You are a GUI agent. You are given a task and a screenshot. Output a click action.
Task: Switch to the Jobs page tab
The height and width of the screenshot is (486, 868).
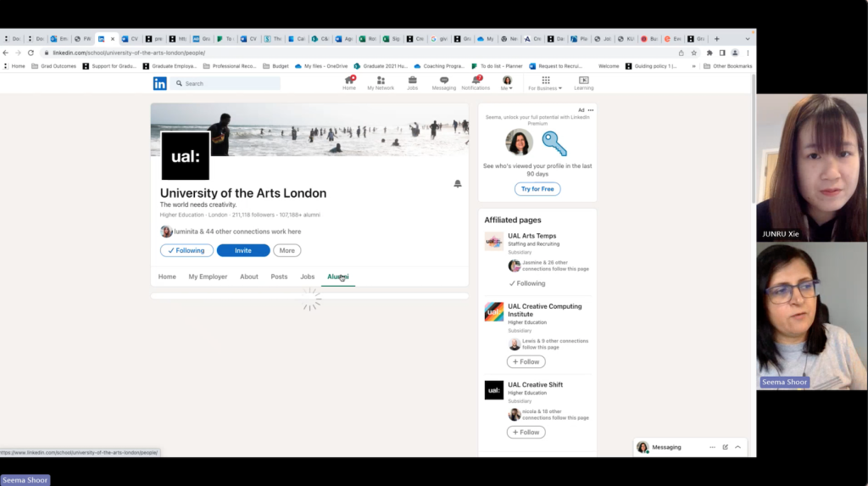(307, 277)
